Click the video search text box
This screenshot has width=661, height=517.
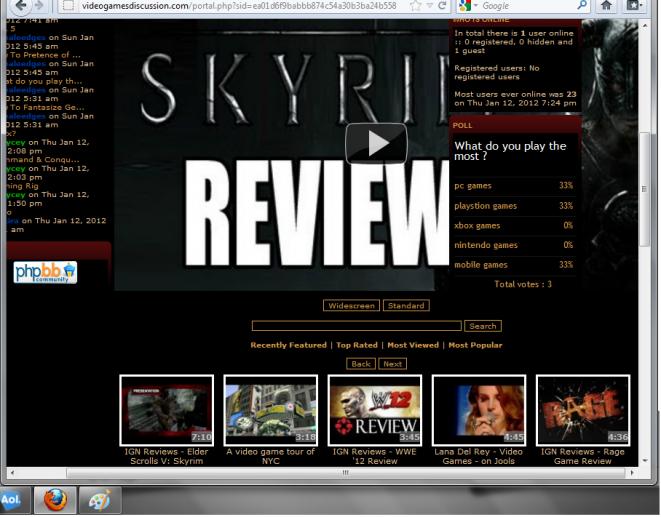[x=357, y=326]
